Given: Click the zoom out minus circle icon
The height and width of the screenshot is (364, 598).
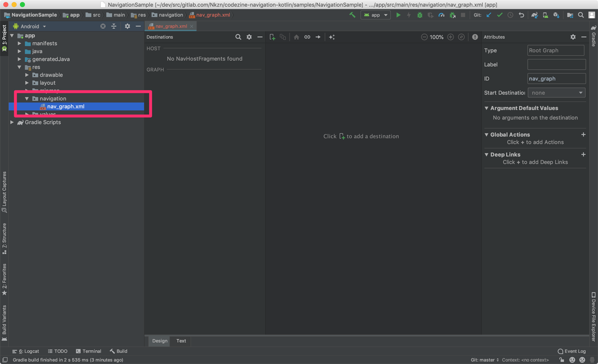Looking at the screenshot, I should click(x=424, y=37).
